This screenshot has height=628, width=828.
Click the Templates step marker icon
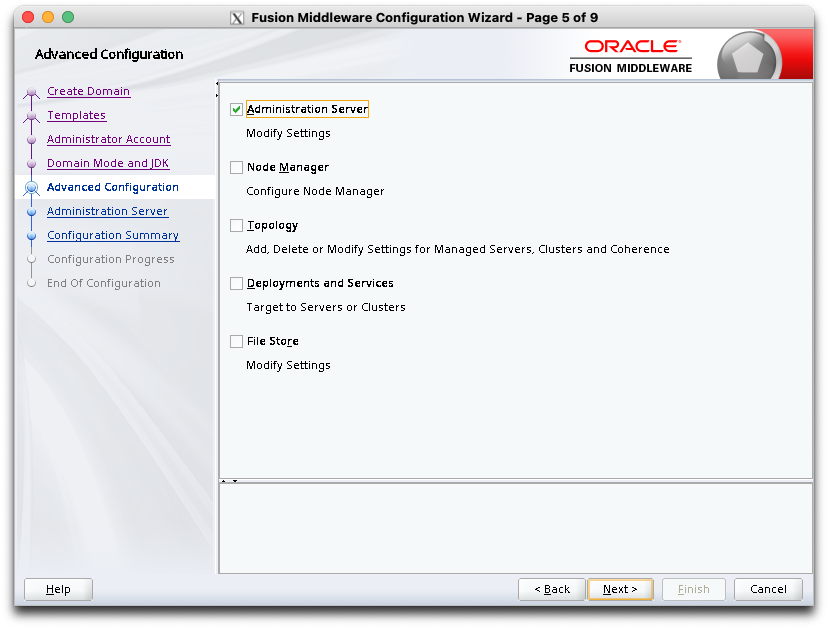coord(32,116)
